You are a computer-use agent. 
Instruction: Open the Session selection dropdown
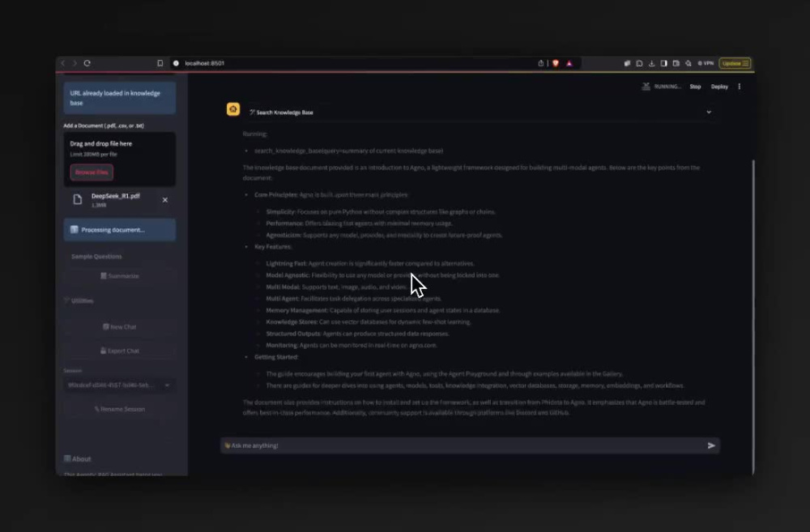[119, 385]
